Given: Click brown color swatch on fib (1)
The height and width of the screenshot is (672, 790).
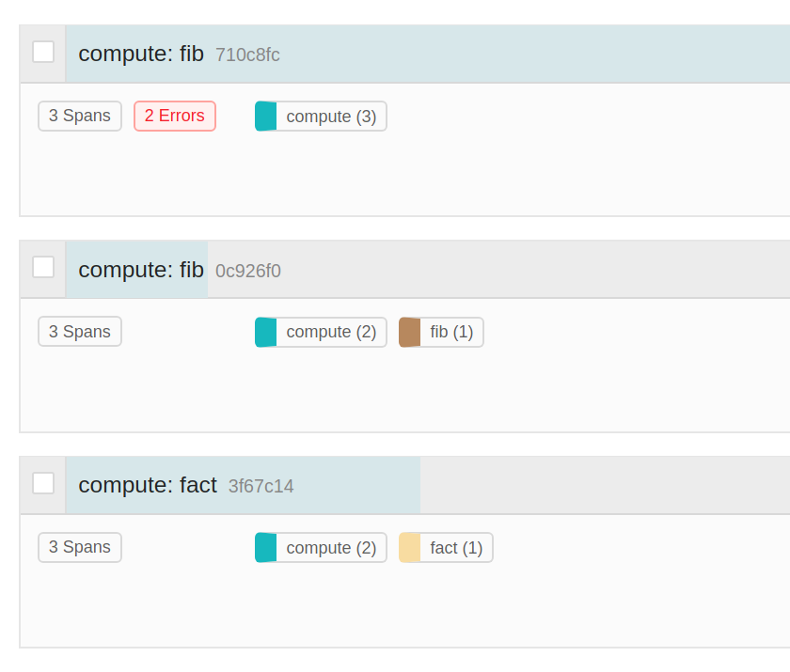Looking at the screenshot, I should [x=410, y=332].
